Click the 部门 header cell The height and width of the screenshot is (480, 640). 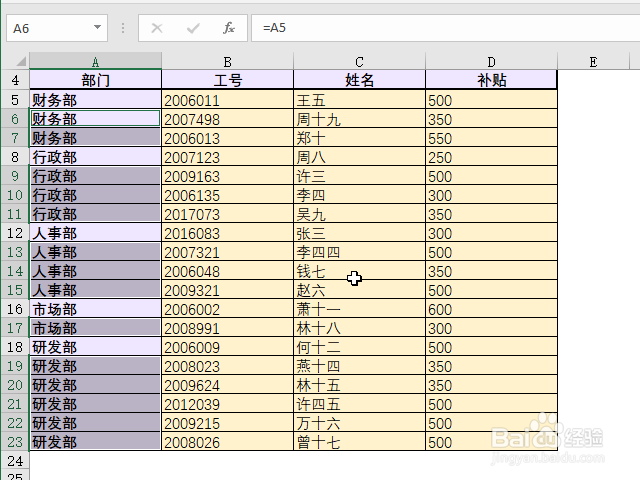[96, 80]
